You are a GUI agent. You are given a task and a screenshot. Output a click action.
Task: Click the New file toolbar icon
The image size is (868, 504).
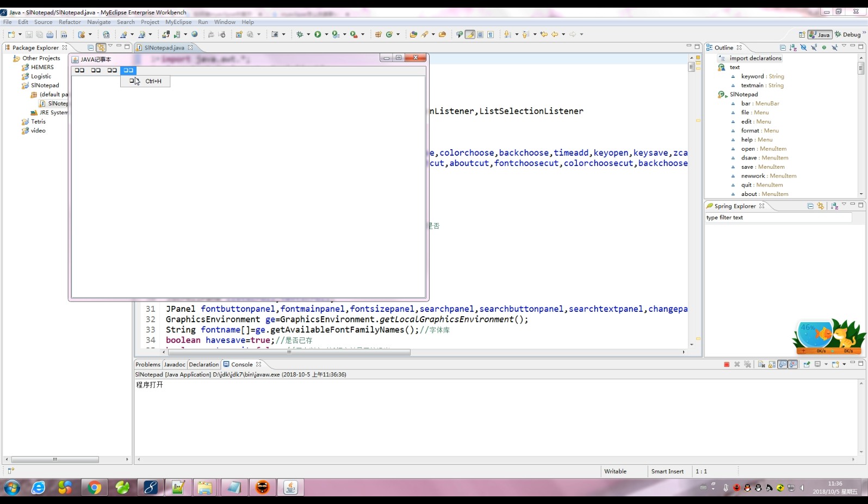[11, 34]
